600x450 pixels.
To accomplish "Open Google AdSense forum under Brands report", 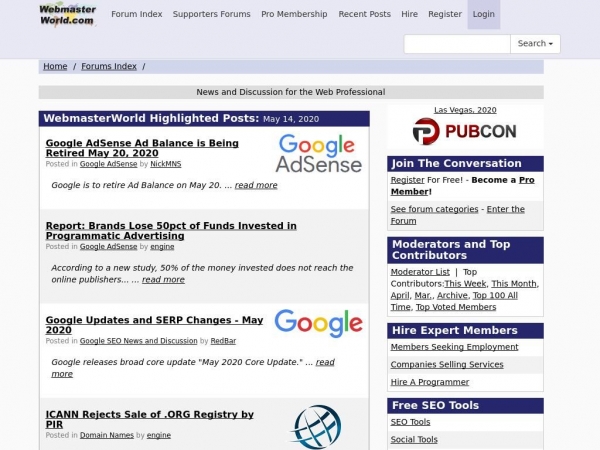I will [x=108, y=246].
